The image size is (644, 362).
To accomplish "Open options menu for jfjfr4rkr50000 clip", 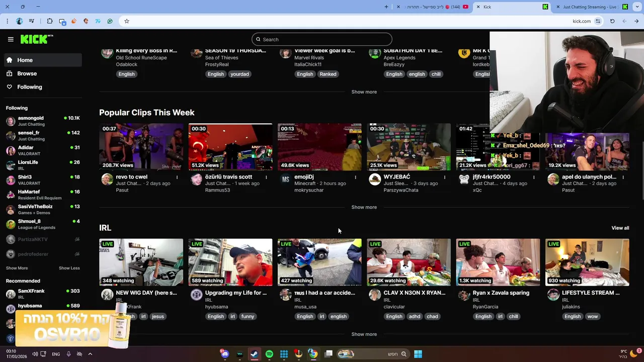I will click(x=534, y=177).
